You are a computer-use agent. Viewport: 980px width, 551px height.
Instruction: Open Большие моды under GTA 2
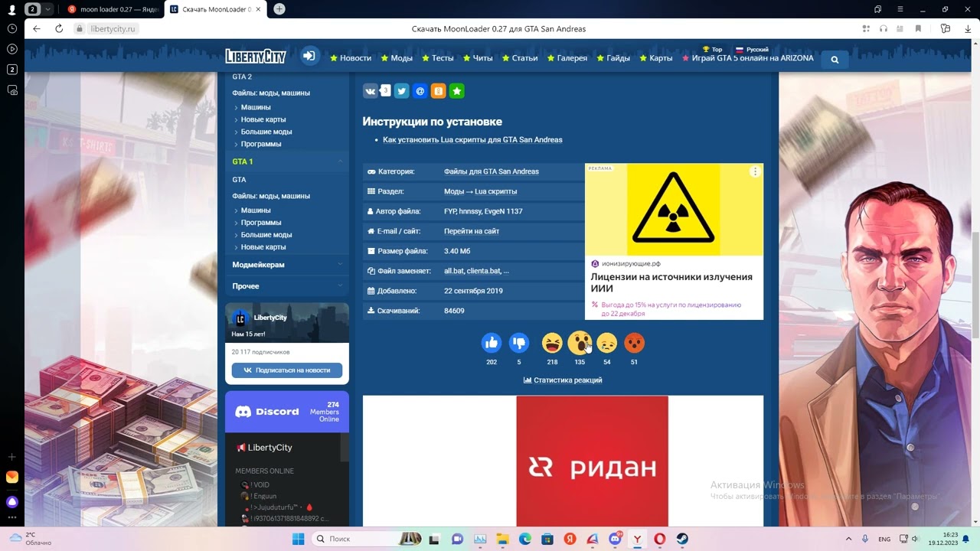266,132
